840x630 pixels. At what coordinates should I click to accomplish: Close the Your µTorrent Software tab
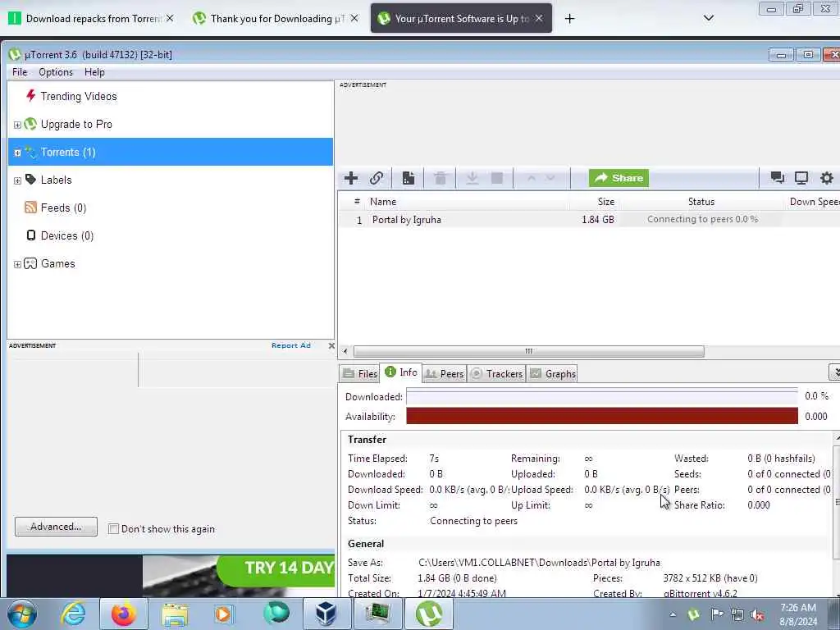[x=539, y=18]
